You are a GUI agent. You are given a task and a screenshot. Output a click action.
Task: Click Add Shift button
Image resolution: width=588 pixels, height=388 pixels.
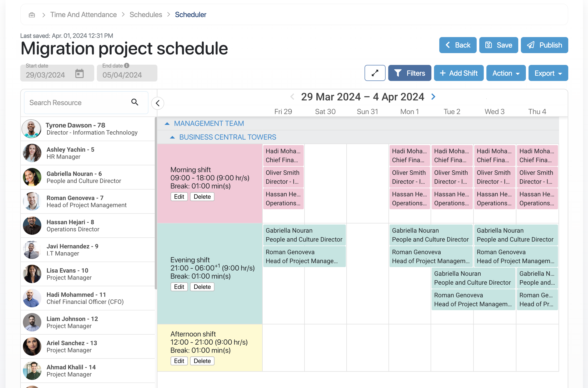459,73
